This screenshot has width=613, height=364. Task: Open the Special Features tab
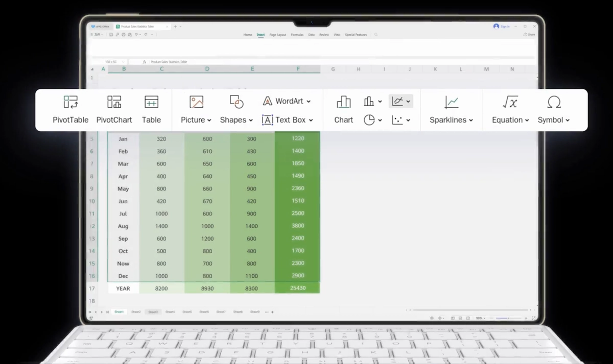[356, 35]
